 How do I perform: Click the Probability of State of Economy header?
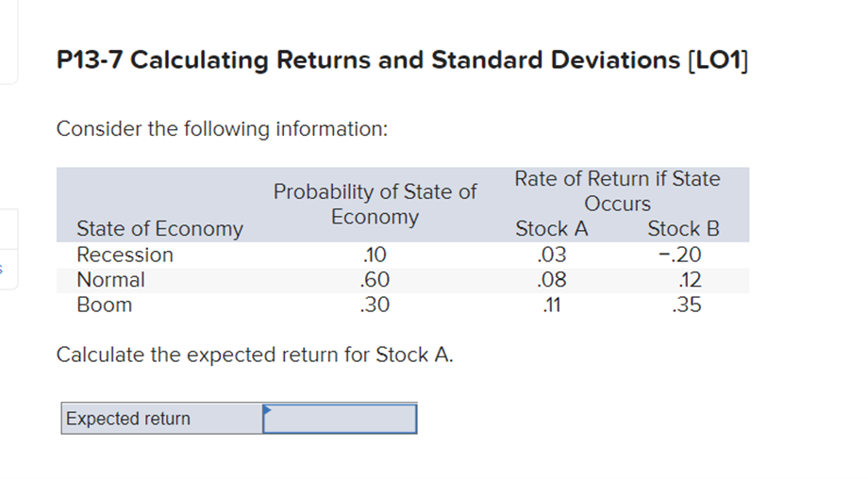(375, 204)
